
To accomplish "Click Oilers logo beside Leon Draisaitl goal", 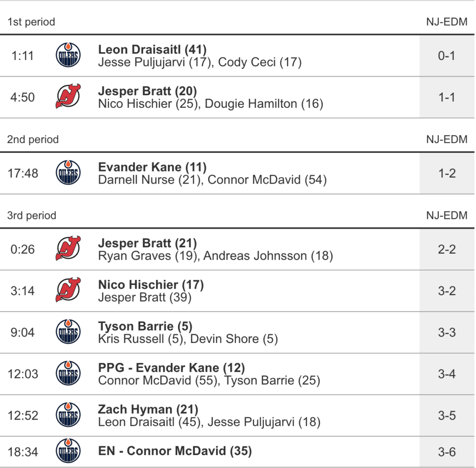I will (x=68, y=56).
